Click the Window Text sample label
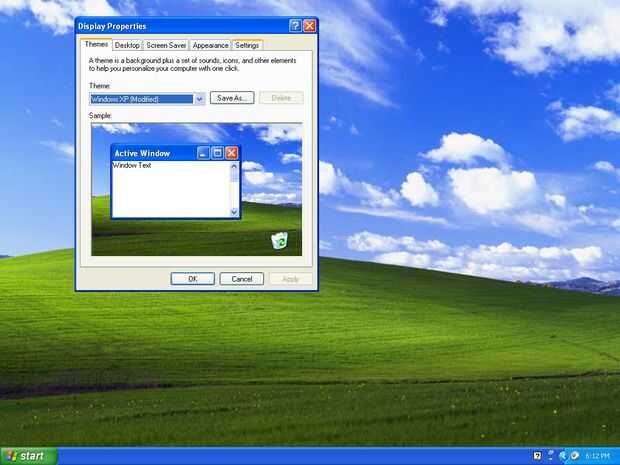The height and width of the screenshot is (465, 620). click(x=132, y=165)
